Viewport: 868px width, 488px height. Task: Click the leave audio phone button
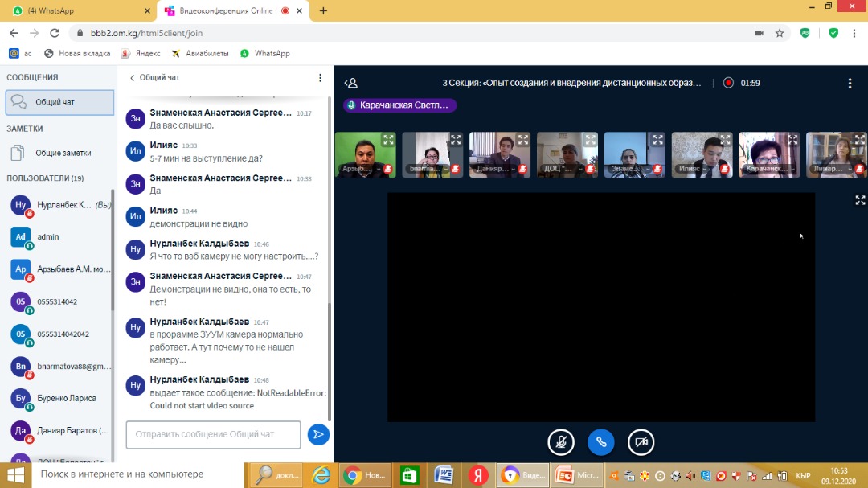(601, 442)
